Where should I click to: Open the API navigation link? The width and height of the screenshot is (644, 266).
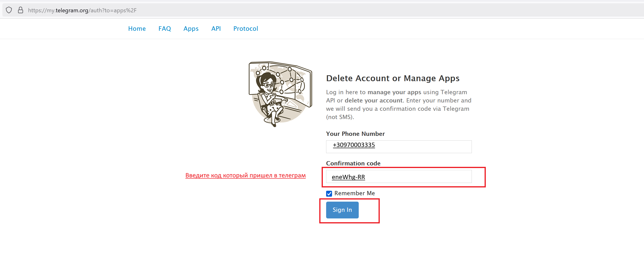216,29
